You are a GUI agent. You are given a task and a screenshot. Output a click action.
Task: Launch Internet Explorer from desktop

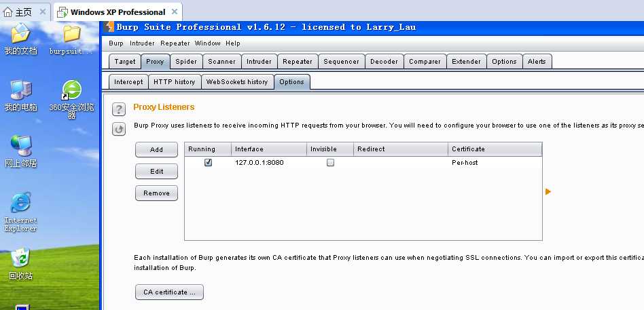point(20,212)
